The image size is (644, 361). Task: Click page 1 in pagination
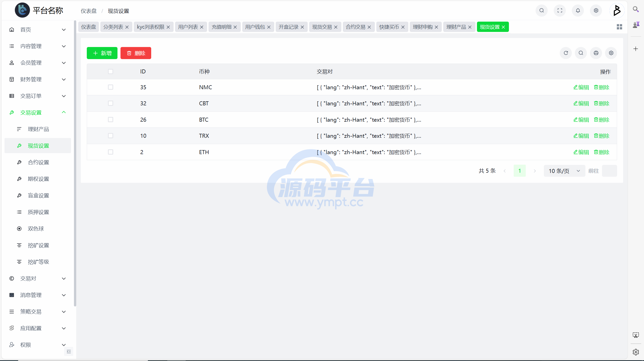click(519, 171)
